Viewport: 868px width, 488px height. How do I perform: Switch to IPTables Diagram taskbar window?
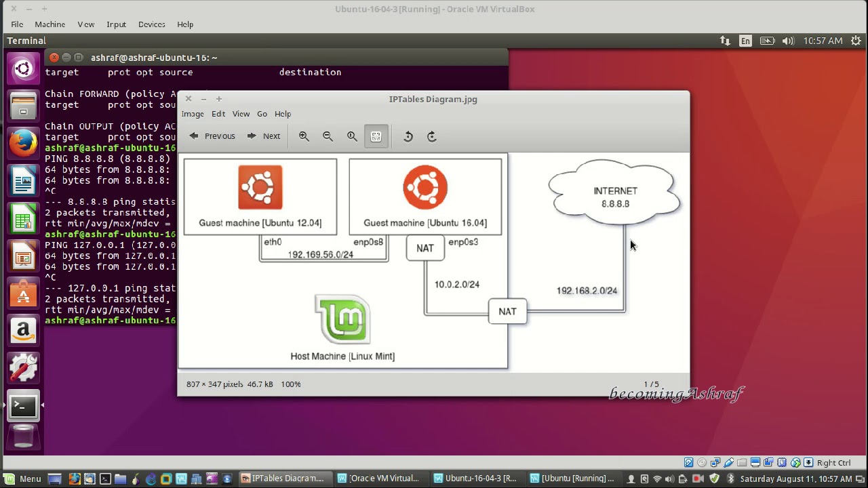[287, 479]
